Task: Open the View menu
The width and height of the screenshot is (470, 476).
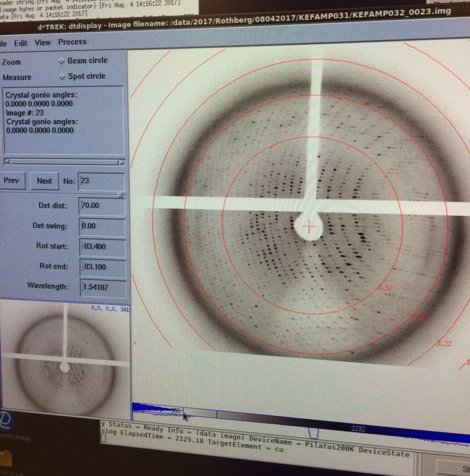Action: coord(44,42)
